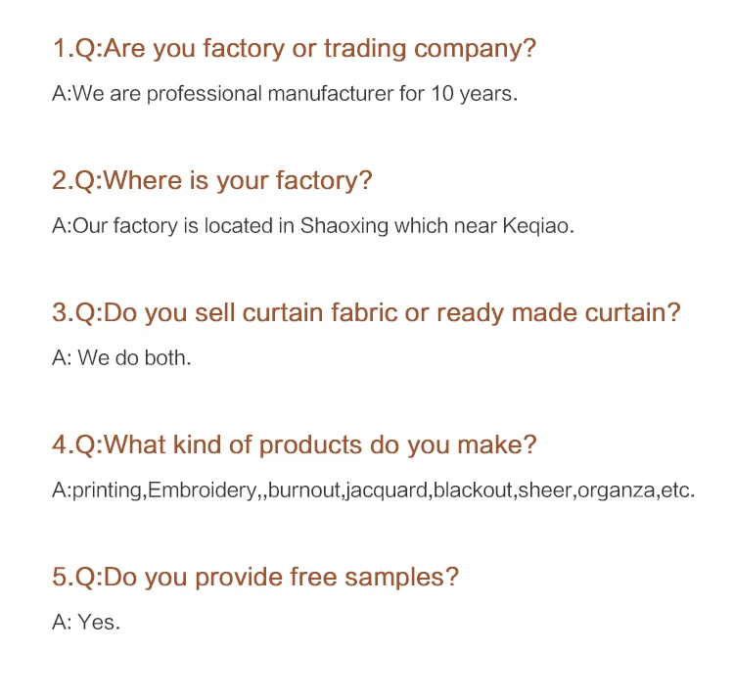
Task: Click the word 'blackout' in the product list
Action: [473, 490]
